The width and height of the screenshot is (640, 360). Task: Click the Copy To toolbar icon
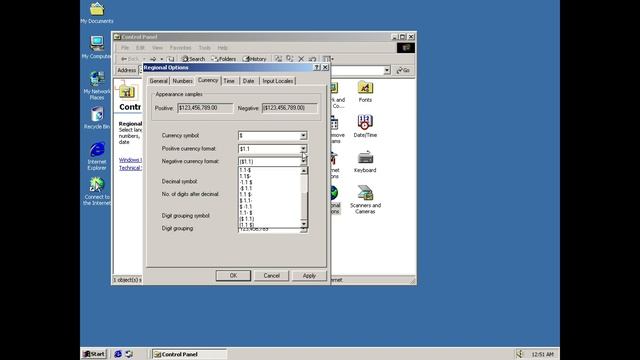[289, 59]
